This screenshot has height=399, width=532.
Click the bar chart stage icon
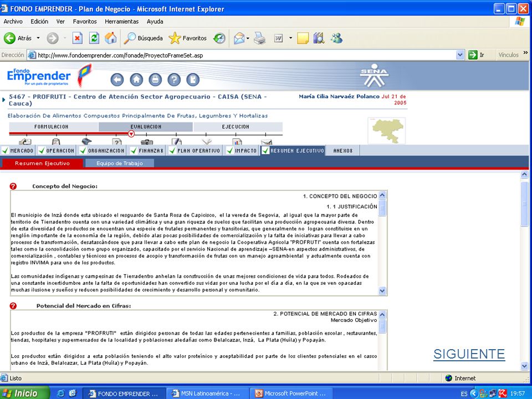(237, 141)
